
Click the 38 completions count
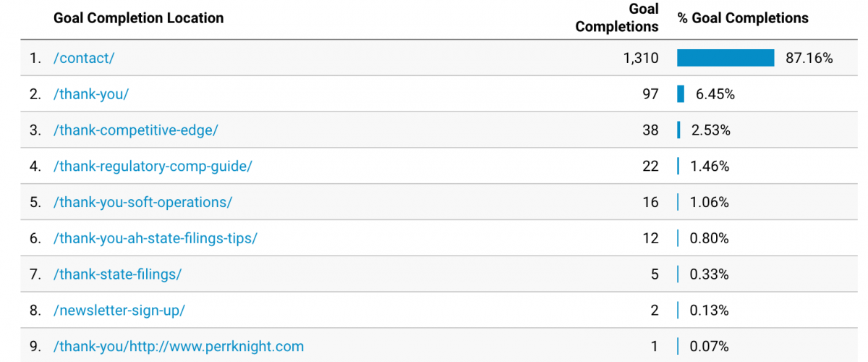click(650, 130)
